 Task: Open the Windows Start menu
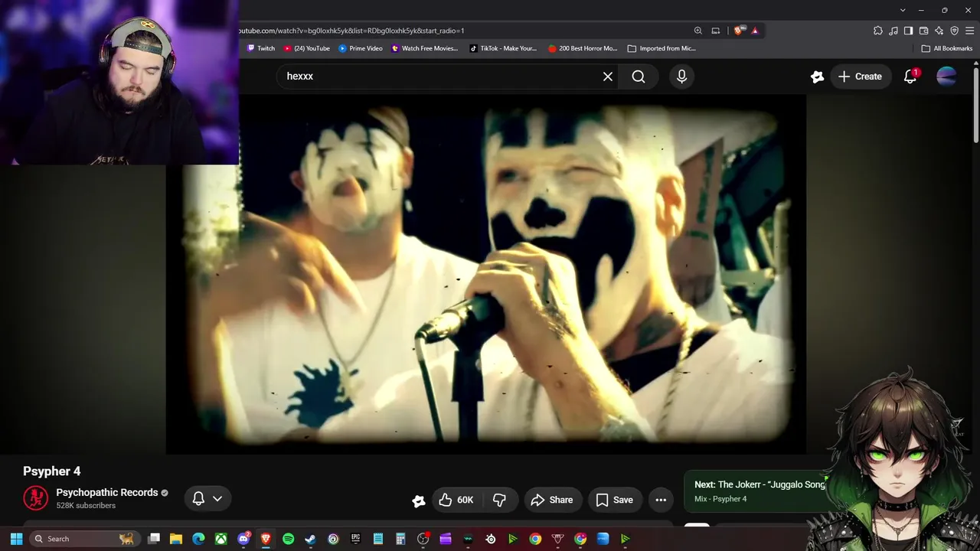16,539
